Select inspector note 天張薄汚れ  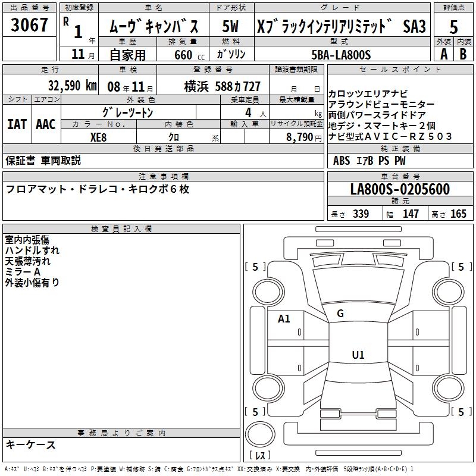[x=27, y=261]
